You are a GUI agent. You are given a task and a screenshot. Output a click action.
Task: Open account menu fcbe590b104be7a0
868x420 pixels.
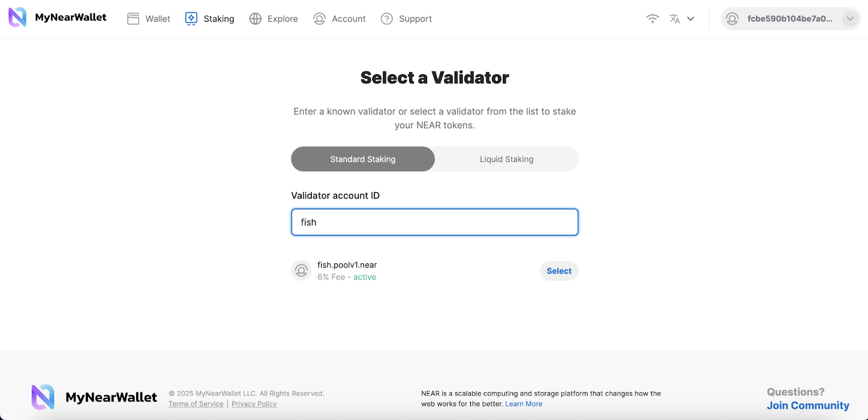point(789,19)
